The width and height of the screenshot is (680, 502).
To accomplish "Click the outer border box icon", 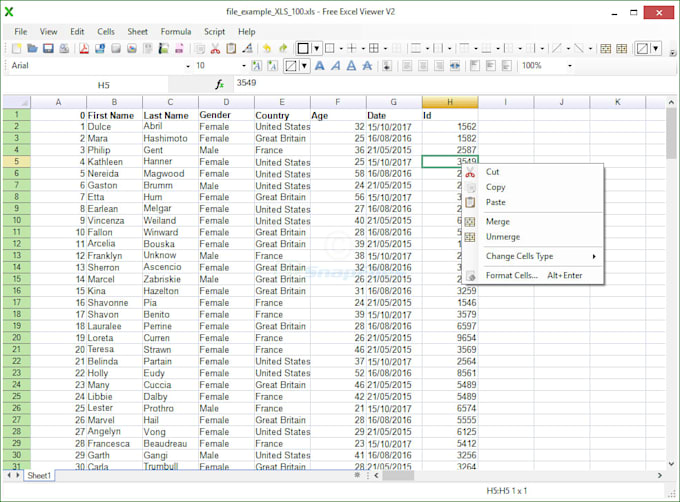I will coord(330,49).
